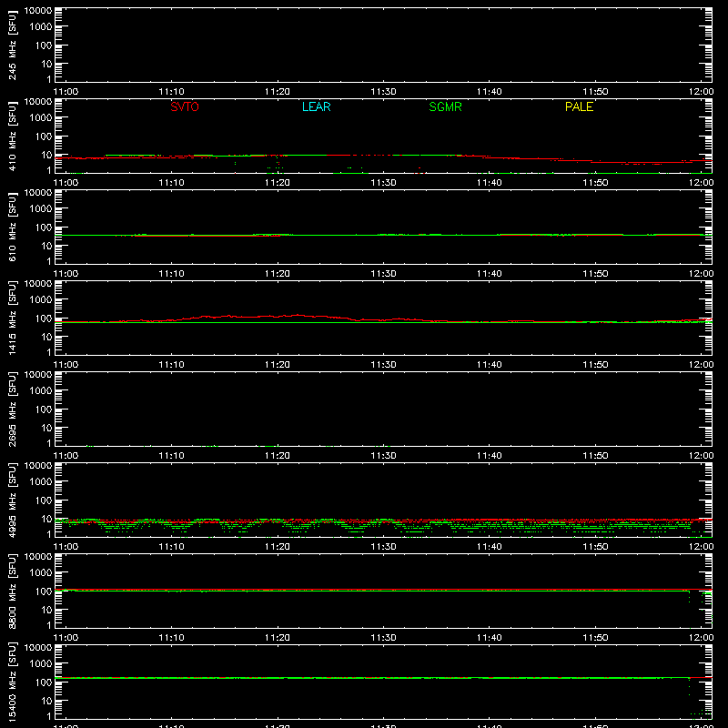Select the 15400 MHz [SFU] axis title
Screen dimensions: 728x728
(x=12, y=682)
